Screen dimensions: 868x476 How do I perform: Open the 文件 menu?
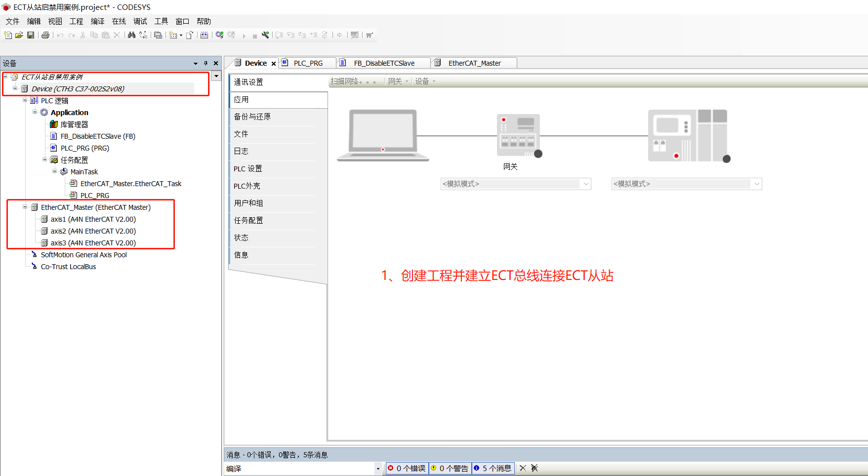point(12,21)
